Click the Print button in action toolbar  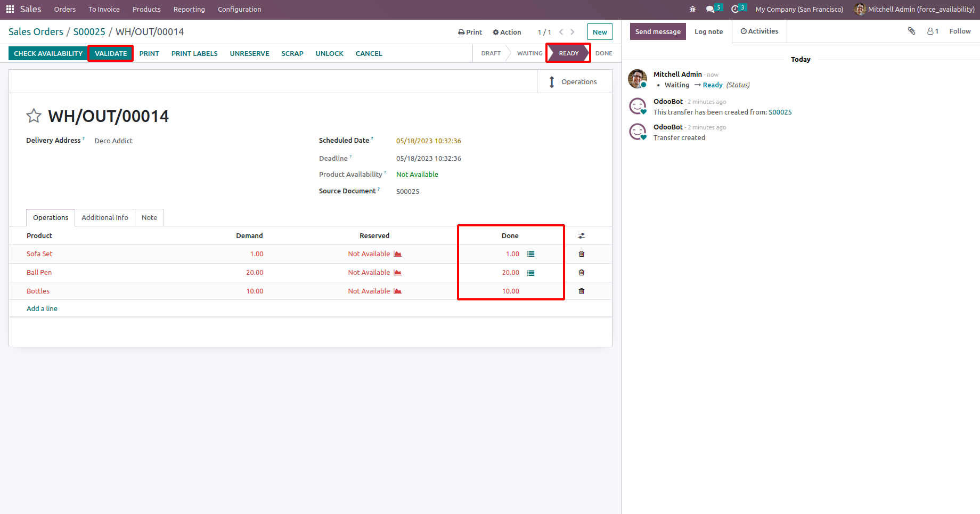pos(149,53)
